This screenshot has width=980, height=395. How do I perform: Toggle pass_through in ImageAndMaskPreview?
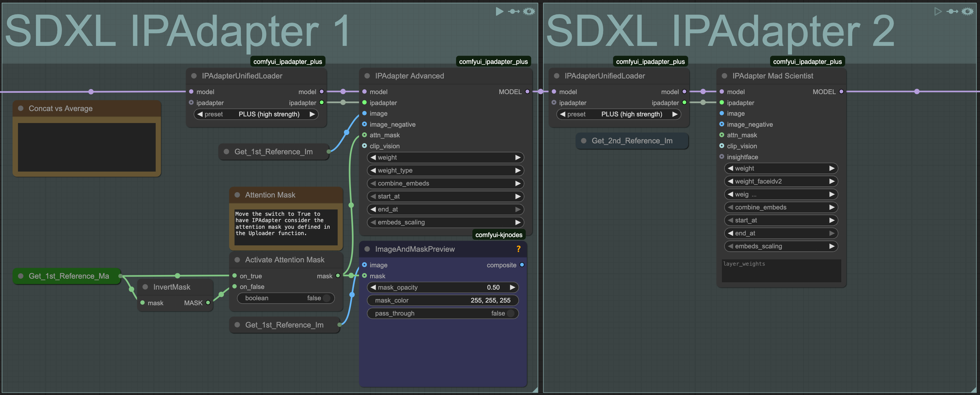[510, 313]
